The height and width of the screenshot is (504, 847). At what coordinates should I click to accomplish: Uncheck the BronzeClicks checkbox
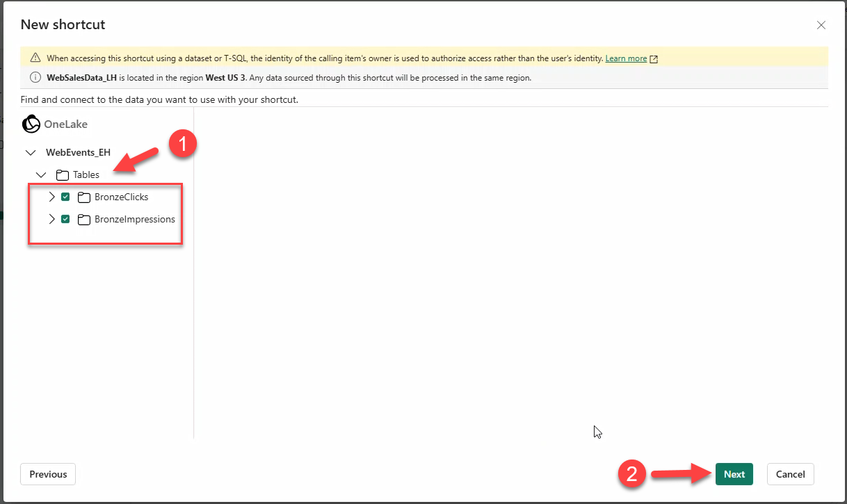65,197
